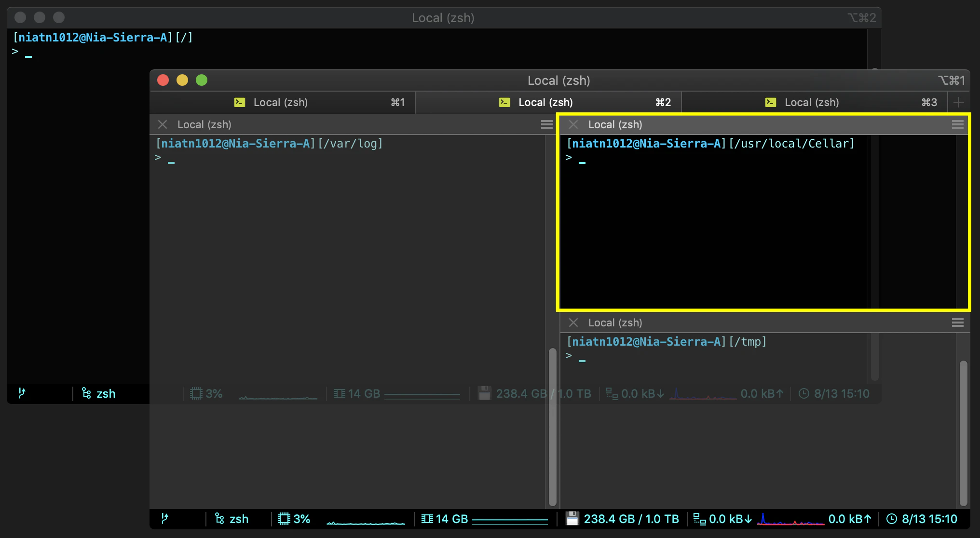This screenshot has width=980, height=538.
Task: Click CPU chip icon showing 3% in front status bar
Action: coord(284,519)
